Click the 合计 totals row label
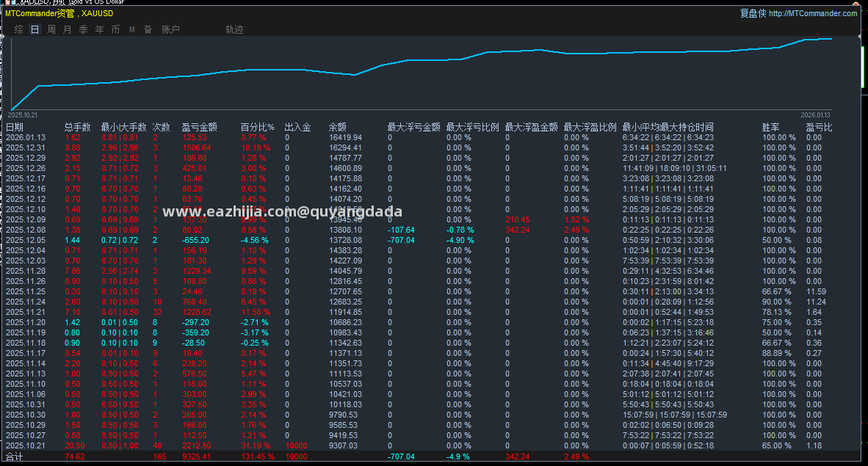 click(x=15, y=456)
